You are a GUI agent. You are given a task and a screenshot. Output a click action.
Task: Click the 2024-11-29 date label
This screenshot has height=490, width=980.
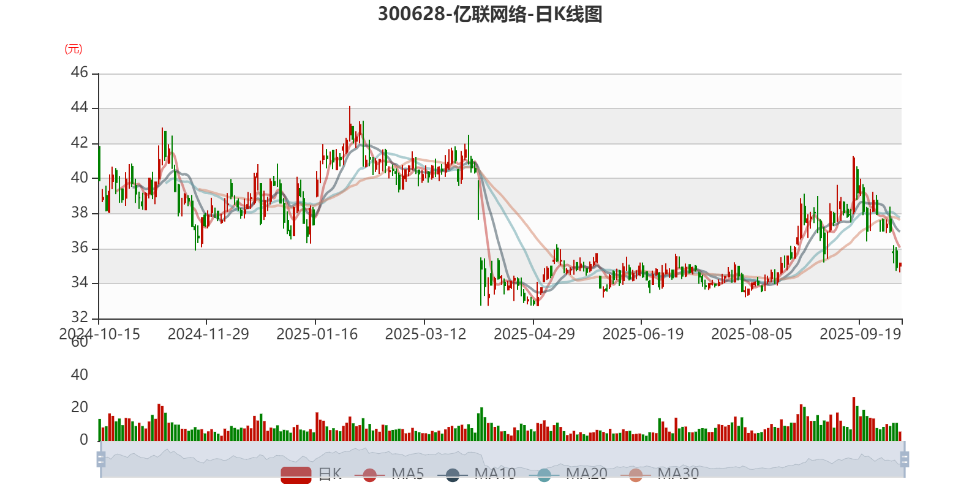click(x=208, y=334)
